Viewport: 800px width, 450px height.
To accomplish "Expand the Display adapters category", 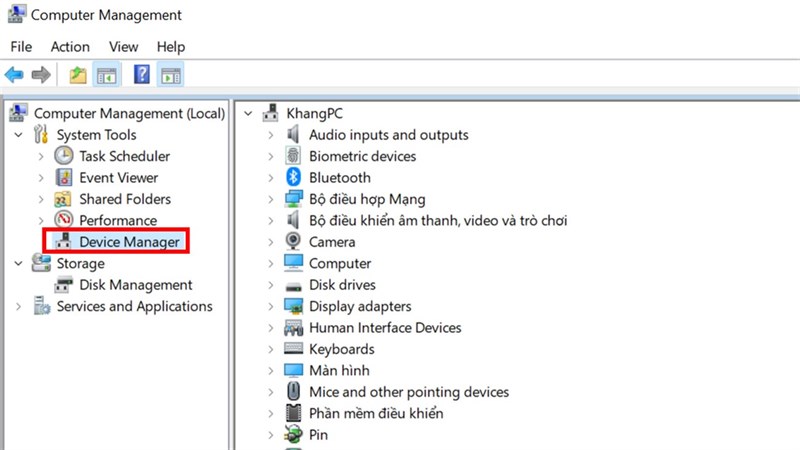I will pos(270,306).
